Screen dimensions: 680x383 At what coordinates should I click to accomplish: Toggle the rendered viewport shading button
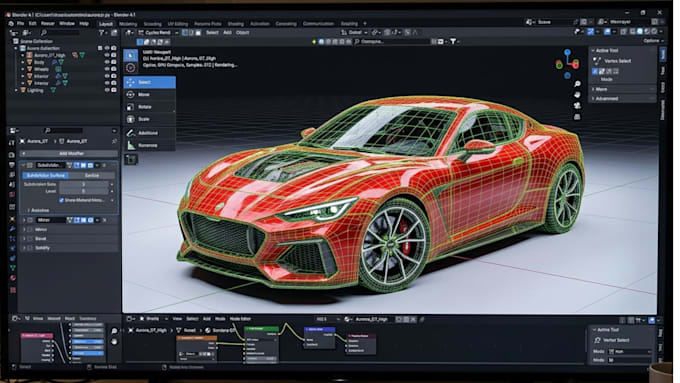click(x=654, y=32)
